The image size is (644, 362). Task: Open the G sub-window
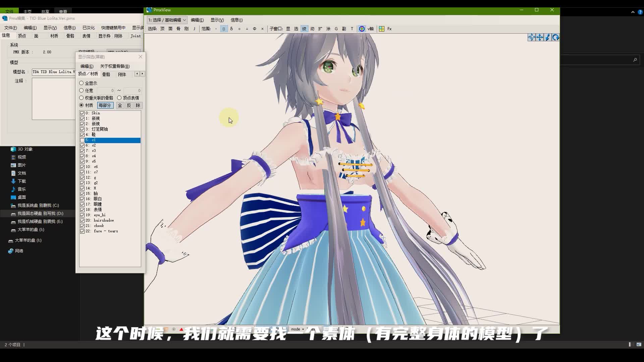pyautogui.click(x=336, y=29)
